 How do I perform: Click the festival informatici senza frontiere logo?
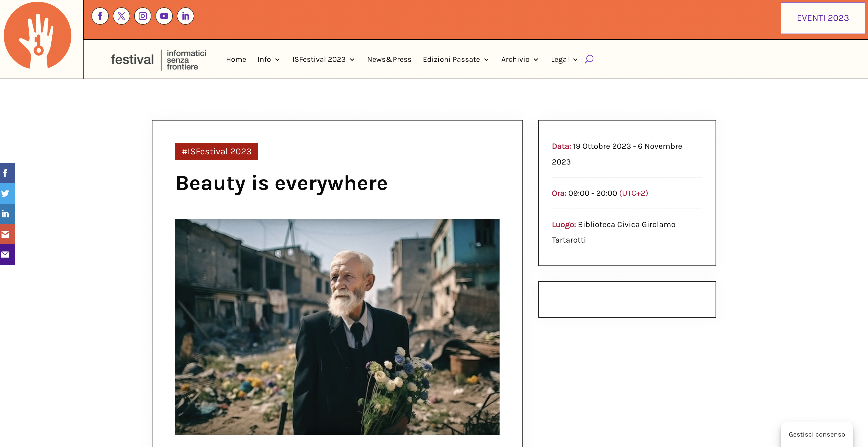[159, 60]
